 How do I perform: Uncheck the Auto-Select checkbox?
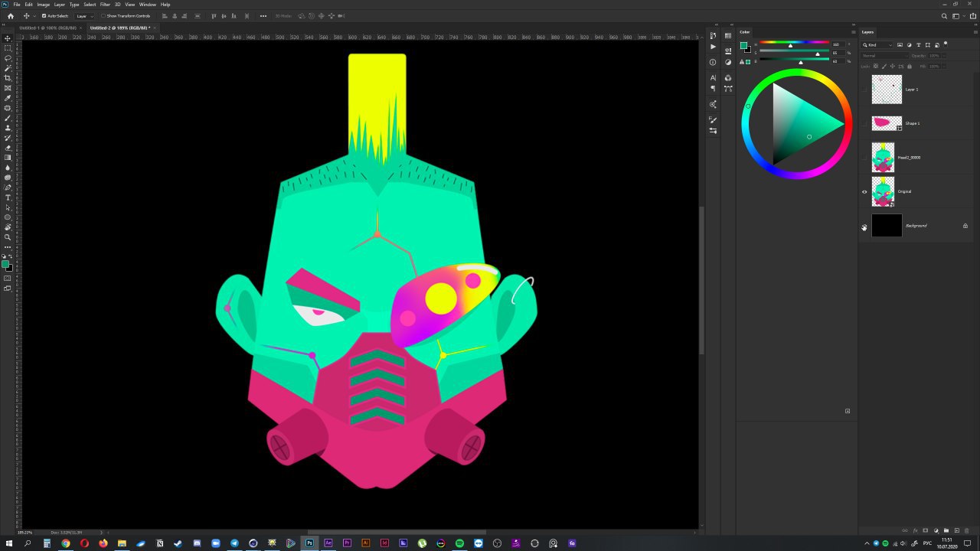[x=44, y=16]
